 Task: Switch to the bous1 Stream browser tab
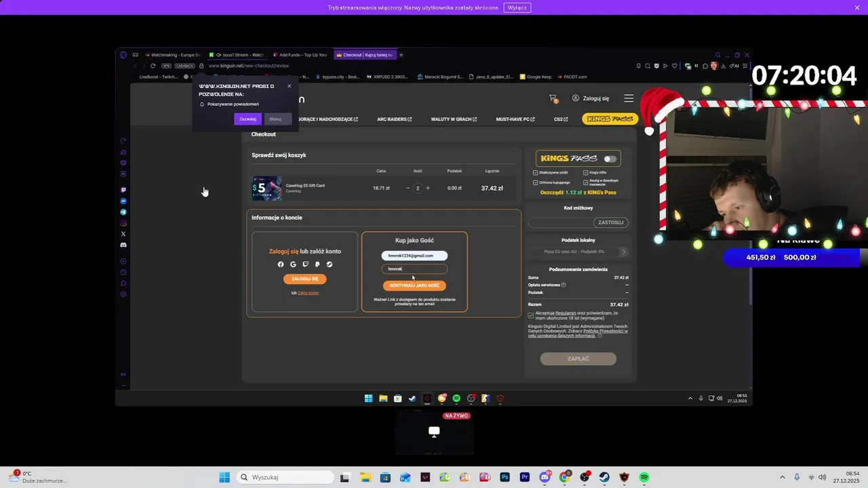pos(237,55)
